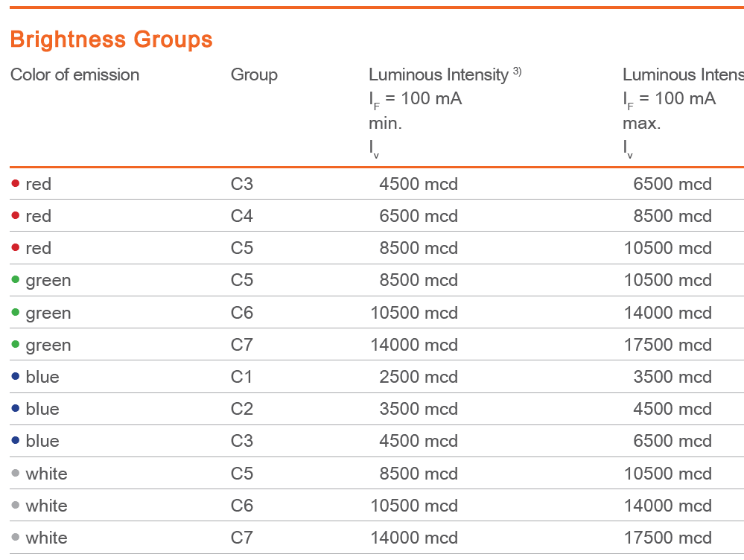744x560 pixels.
Task: Select max value 10500 mcd for white C5
Action: click(667, 474)
